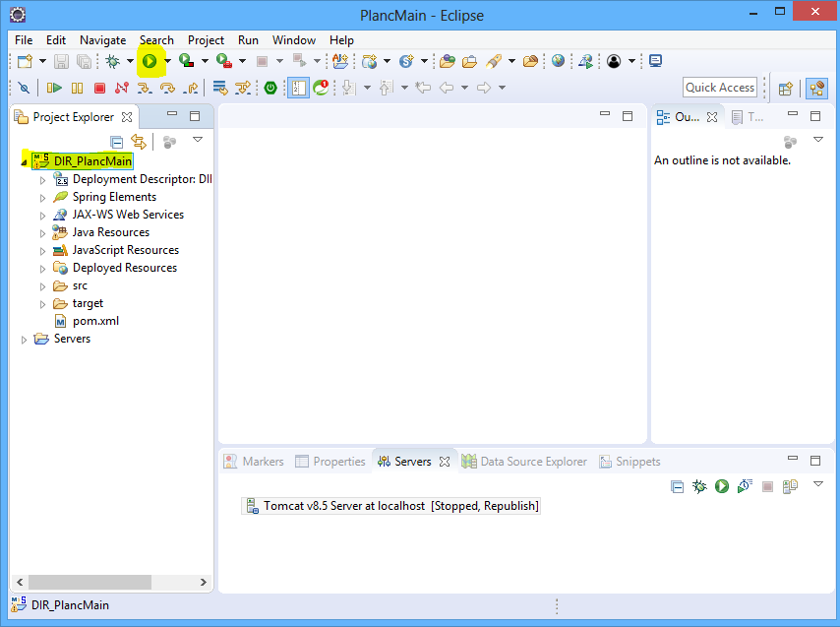The width and height of the screenshot is (840, 627).
Task: Toggle the Java EE perspective button
Action: pos(816,88)
